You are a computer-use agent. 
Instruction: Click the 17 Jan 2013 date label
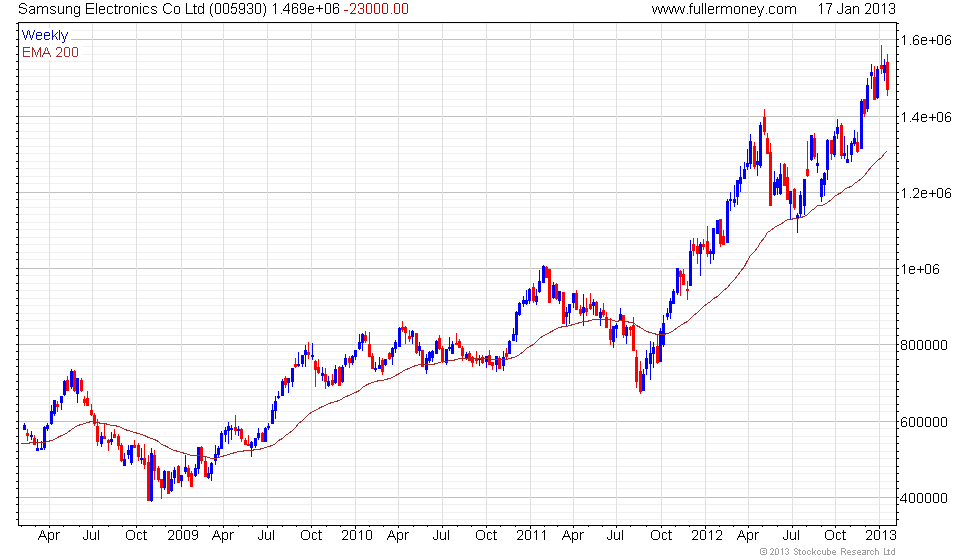click(x=856, y=9)
